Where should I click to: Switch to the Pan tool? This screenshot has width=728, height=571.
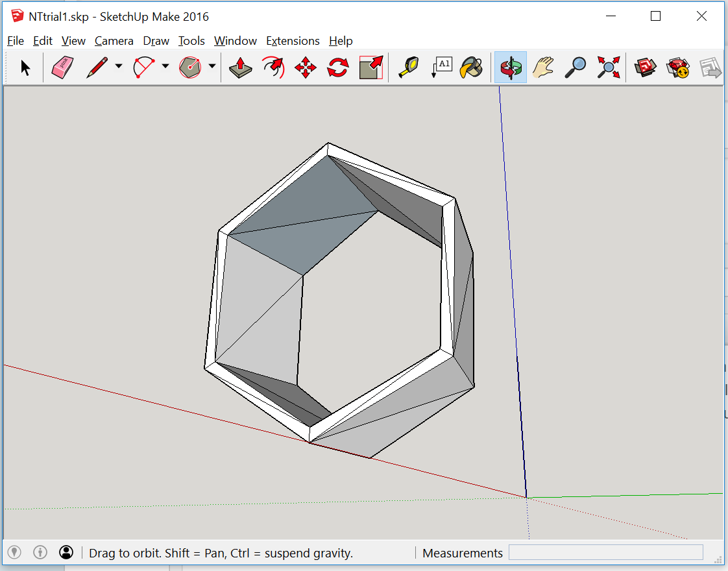(543, 67)
